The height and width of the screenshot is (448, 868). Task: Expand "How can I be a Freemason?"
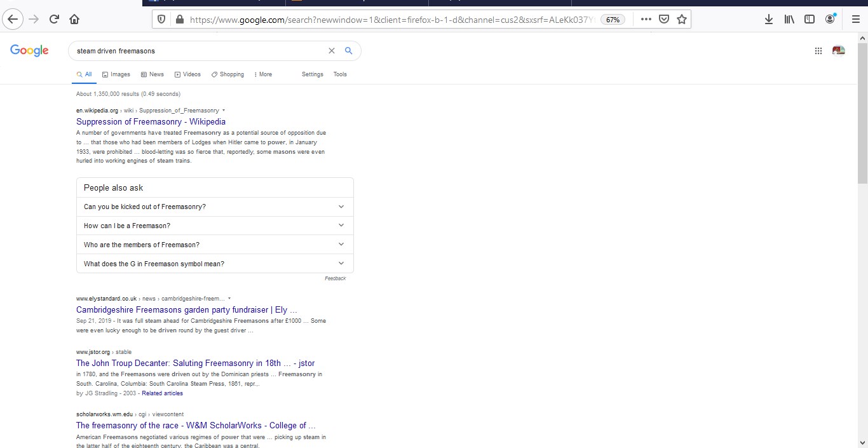tap(215, 226)
